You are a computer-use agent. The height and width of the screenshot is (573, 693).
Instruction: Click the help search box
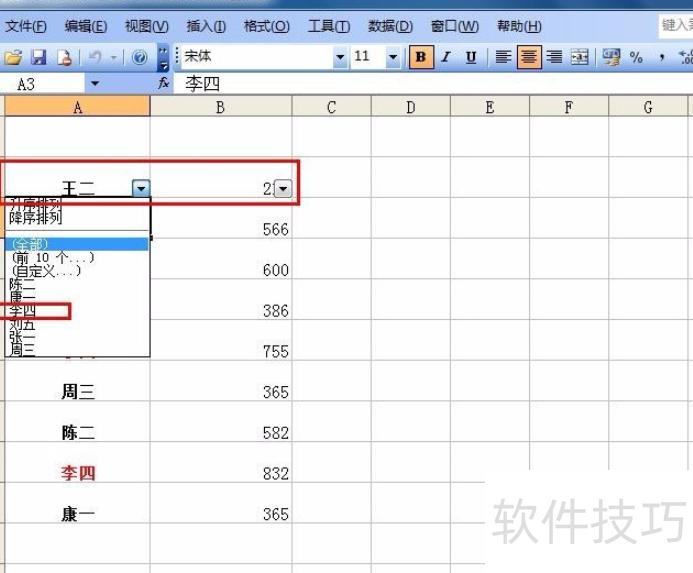click(x=676, y=26)
